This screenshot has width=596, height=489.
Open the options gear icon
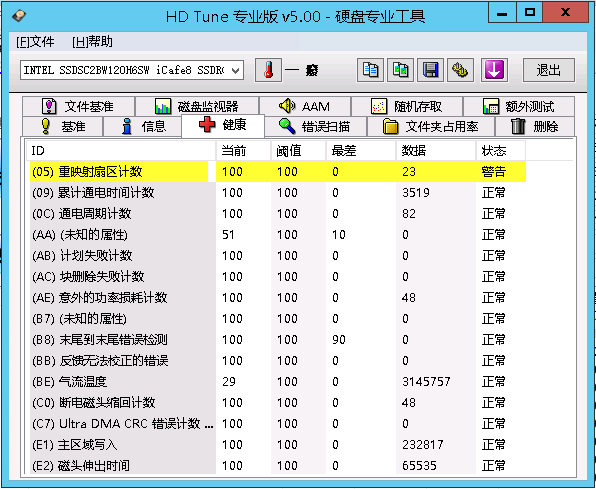[460, 70]
